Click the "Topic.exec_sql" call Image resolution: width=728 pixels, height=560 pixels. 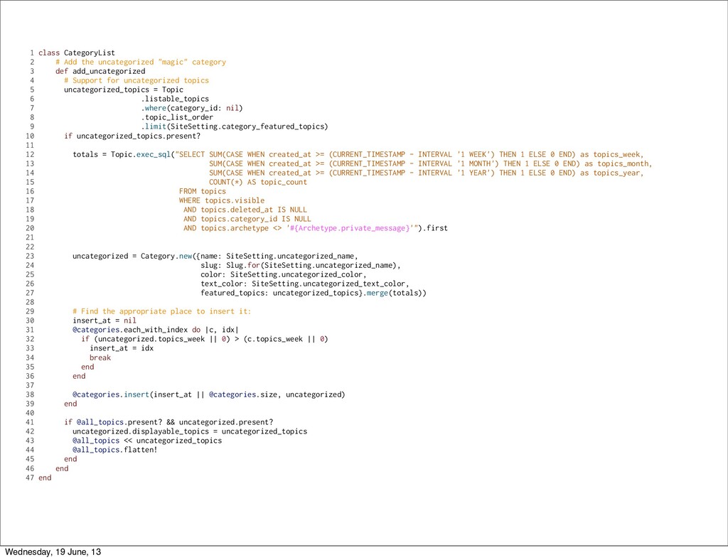pos(141,154)
